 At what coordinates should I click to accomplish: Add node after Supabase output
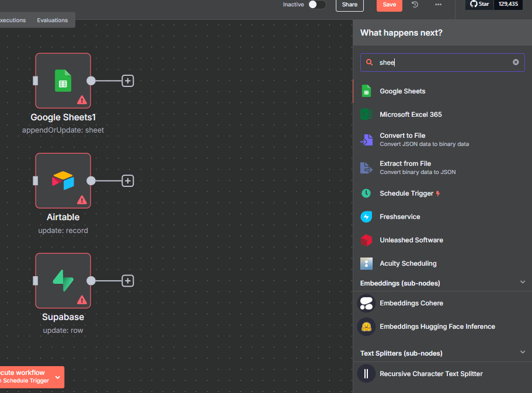pos(127,281)
